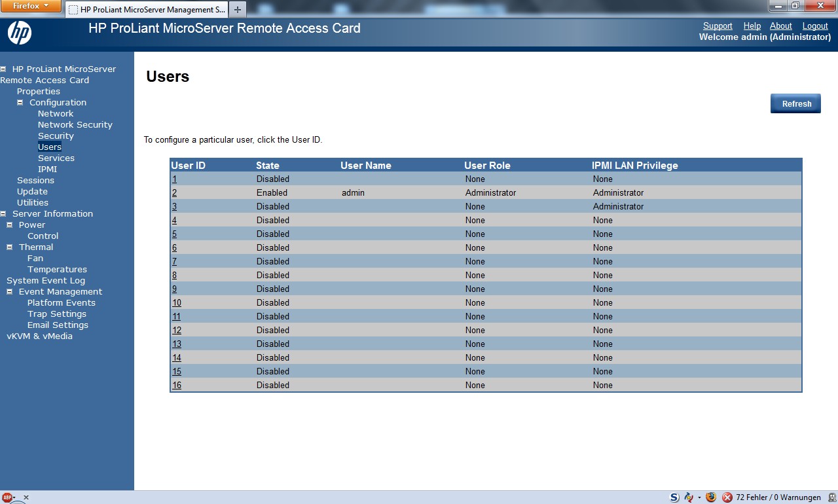This screenshot has height=504, width=838.
Task: Click the 'admin' user name cell
Action: pyautogui.click(x=353, y=192)
